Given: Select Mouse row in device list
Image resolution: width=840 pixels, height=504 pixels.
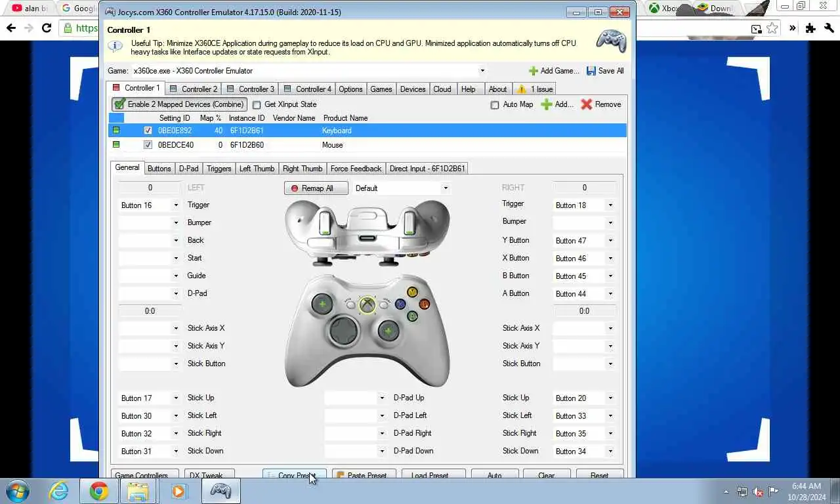Looking at the screenshot, I should click(367, 145).
